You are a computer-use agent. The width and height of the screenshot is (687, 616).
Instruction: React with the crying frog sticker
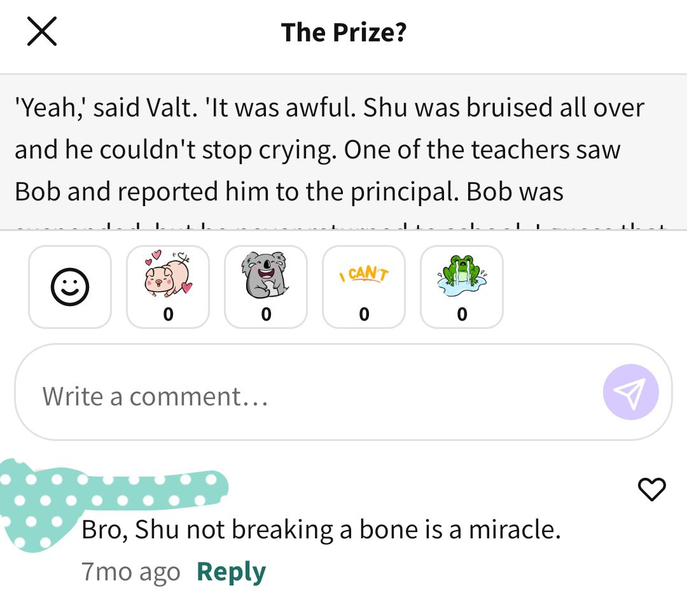[462, 287]
